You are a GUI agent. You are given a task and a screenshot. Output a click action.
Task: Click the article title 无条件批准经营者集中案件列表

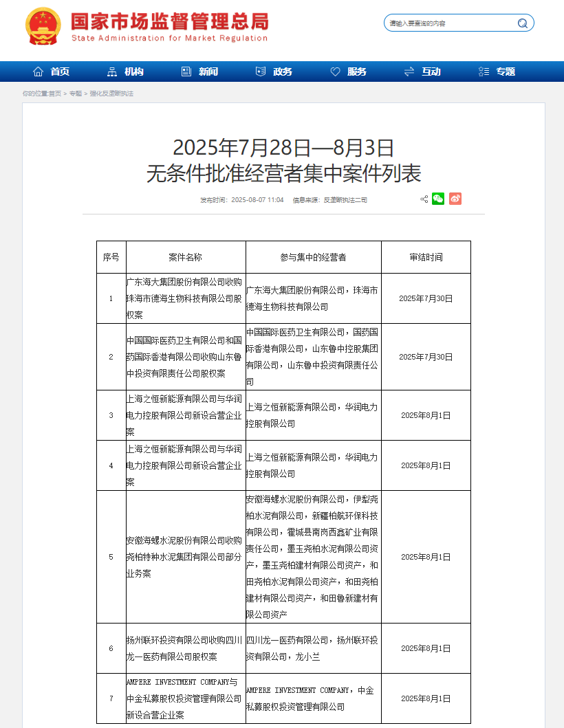click(284, 174)
